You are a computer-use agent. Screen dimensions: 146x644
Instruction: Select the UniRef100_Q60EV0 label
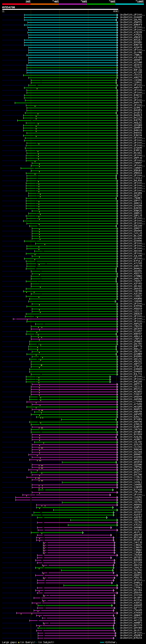(131, 65)
